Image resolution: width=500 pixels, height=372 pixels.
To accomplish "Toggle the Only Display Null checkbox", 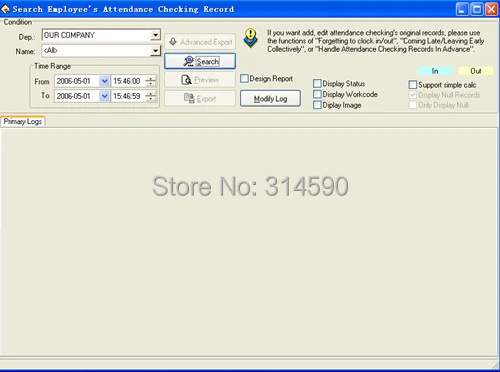I will click(x=413, y=105).
